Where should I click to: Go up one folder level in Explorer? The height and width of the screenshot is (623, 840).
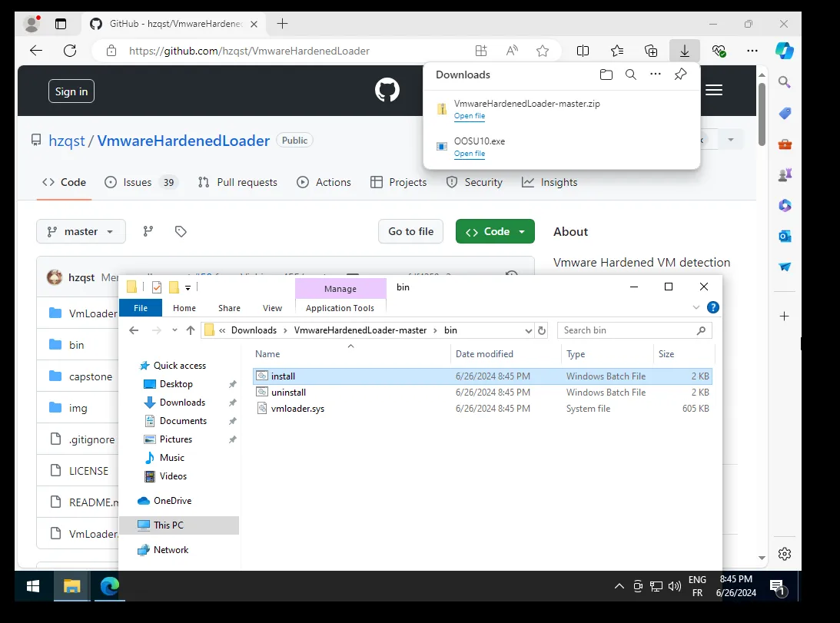coord(191,330)
